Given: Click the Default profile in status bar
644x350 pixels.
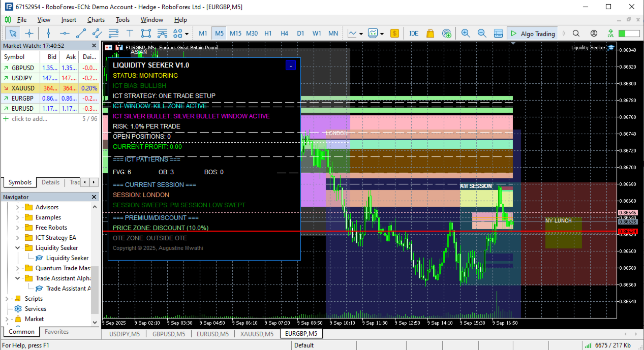Looking at the screenshot, I should pyautogui.click(x=304, y=345).
